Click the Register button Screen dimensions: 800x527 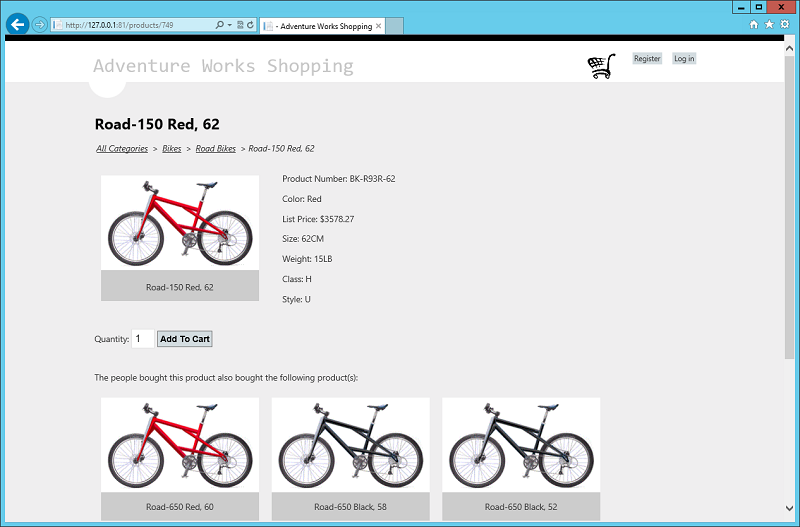647,59
